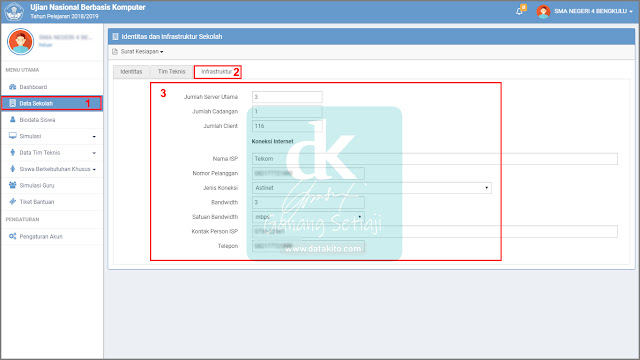Click the Keluar link under profile name
The width and height of the screenshot is (640, 360).
point(45,45)
